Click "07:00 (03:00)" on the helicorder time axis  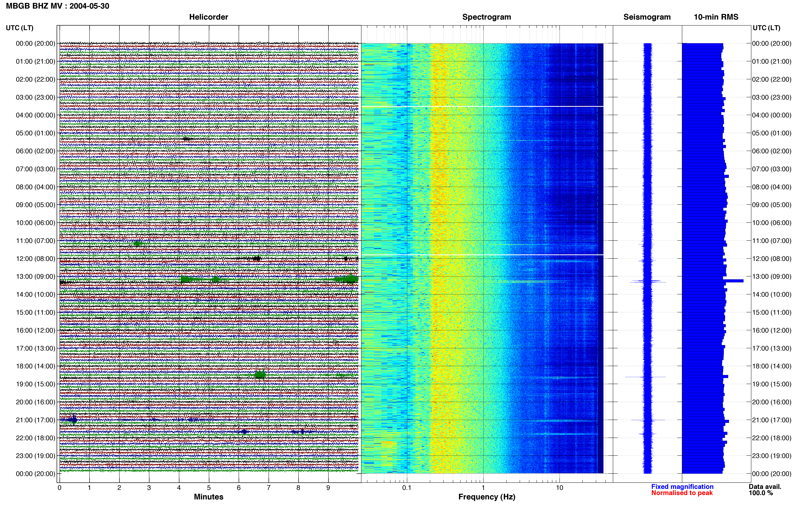click(36, 169)
